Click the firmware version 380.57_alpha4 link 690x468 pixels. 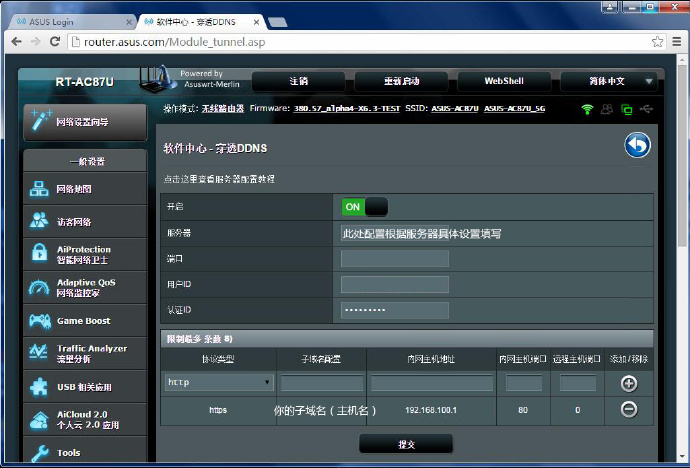[x=347, y=109]
